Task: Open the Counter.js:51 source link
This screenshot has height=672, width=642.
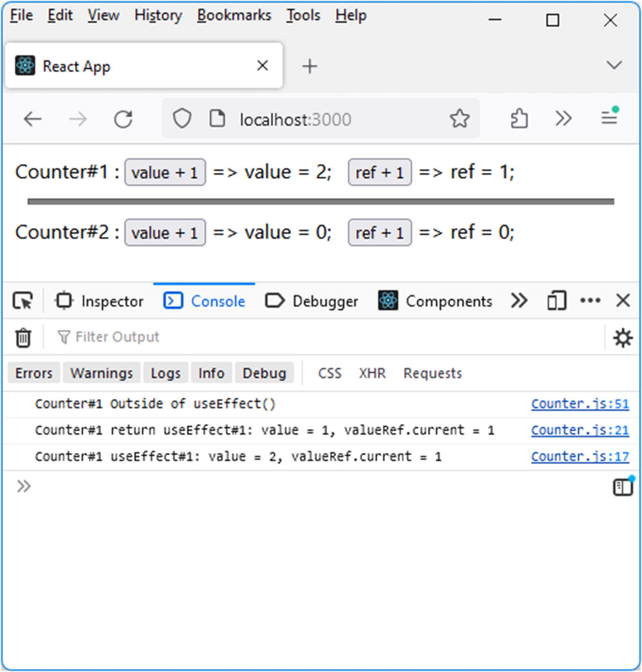Action: pos(580,403)
